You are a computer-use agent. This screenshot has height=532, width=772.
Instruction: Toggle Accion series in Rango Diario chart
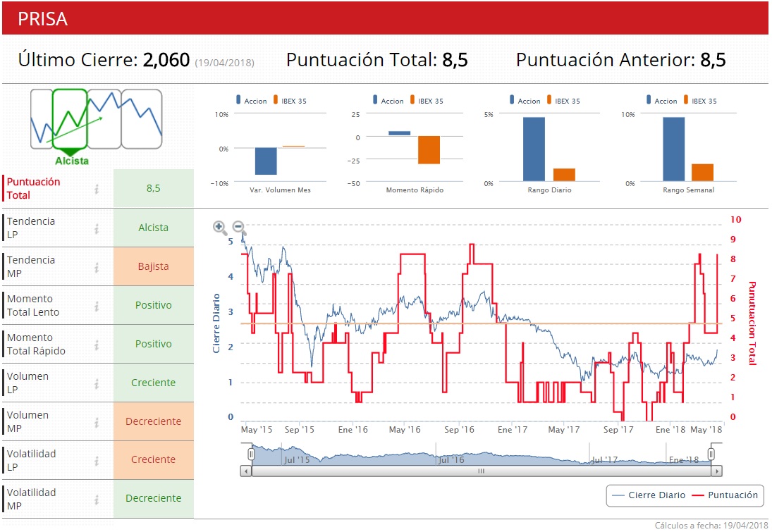tap(525, 100)
